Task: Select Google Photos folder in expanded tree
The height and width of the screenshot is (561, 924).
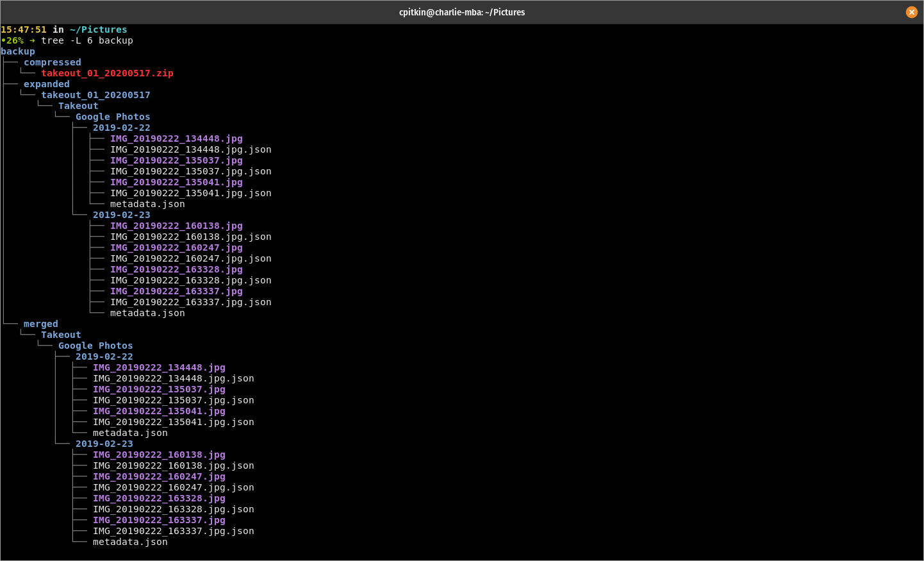Action: pos(113,117)
